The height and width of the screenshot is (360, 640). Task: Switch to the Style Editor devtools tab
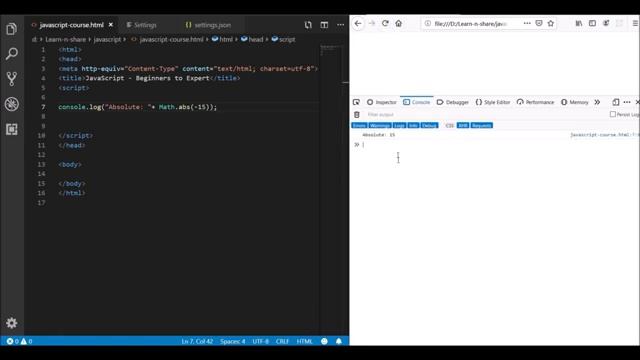(493, 102)
